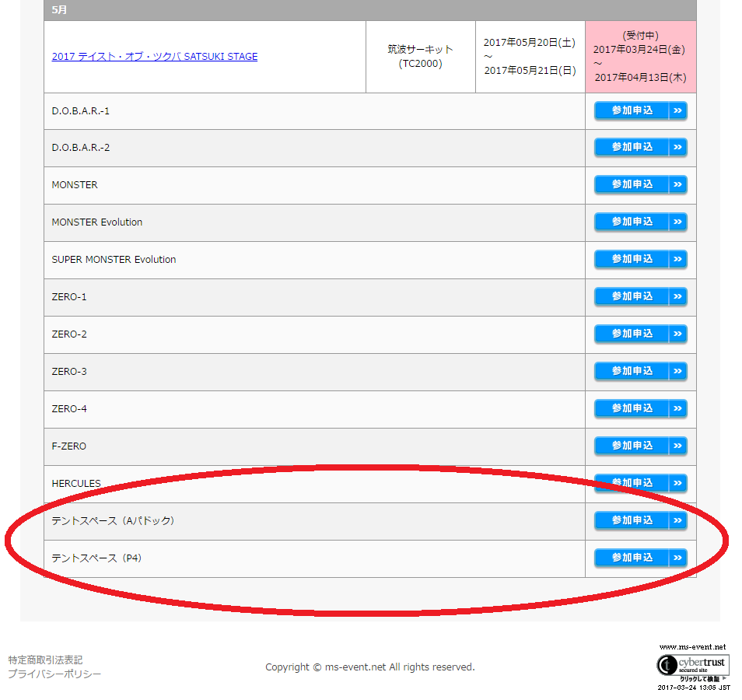Image resolution: width=742 pixels, height=700 pixels.
Task: Open the 特定商取引法表記 footer link
Action: [x=45, y=660]
